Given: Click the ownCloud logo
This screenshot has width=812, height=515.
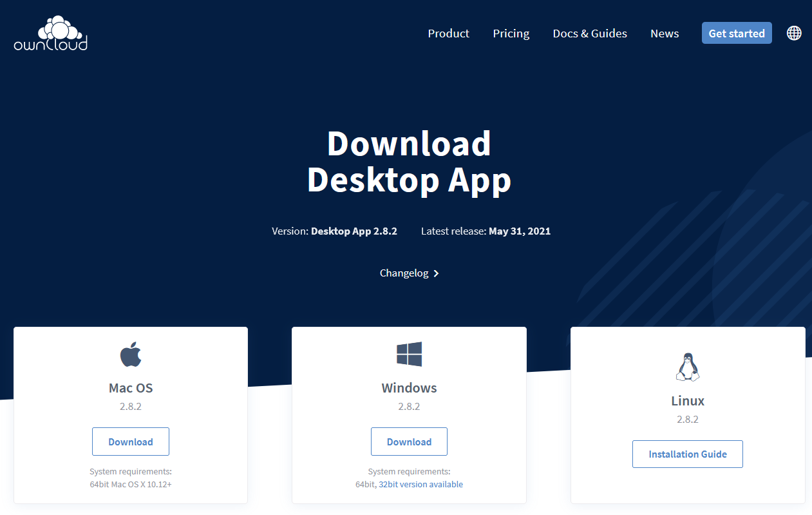Looking at the screenshot, I should point(51,33).
